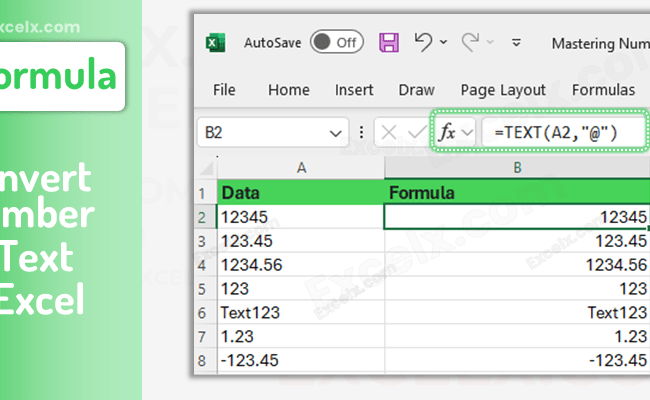The image size is (650, 400).
Task: Select row 2 header
Action: [x=206, y=217]
